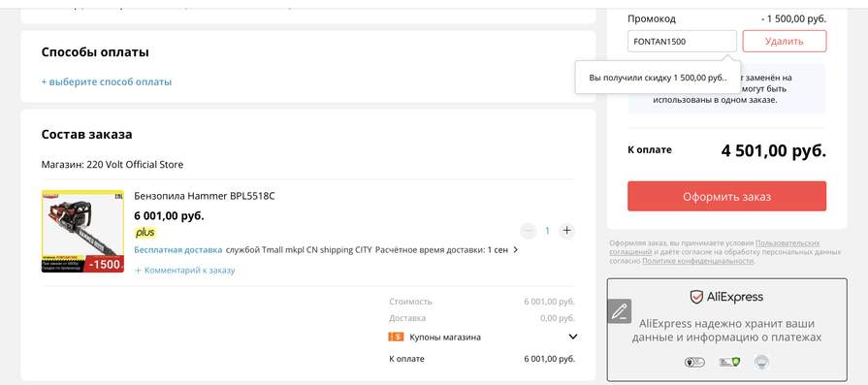The image size is (868, 385).
Task: Decrease quantity with the minus button
Action: click(529, 231)
